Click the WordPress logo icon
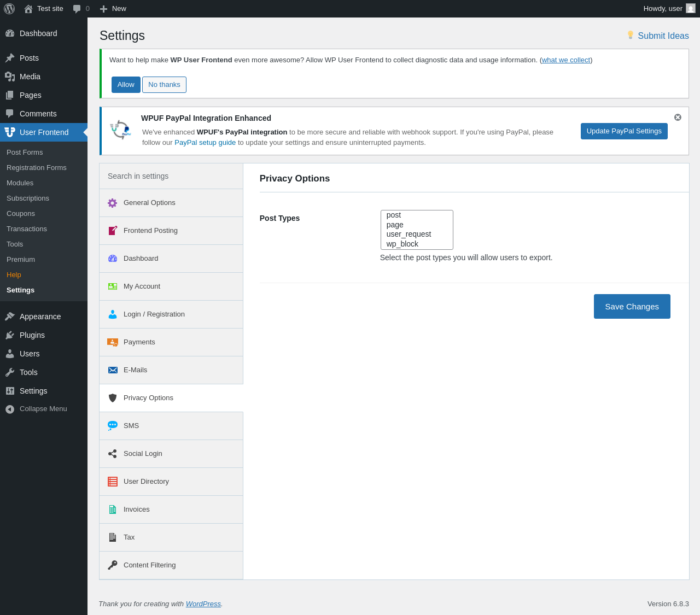 (9, 9)
